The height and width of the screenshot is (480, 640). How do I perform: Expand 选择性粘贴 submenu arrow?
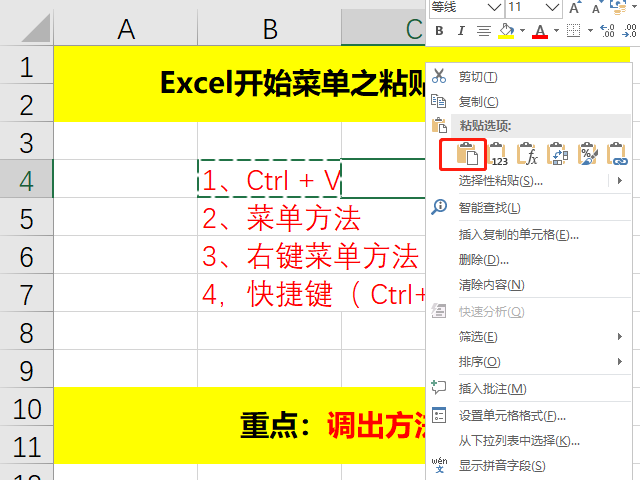[620, 180]
